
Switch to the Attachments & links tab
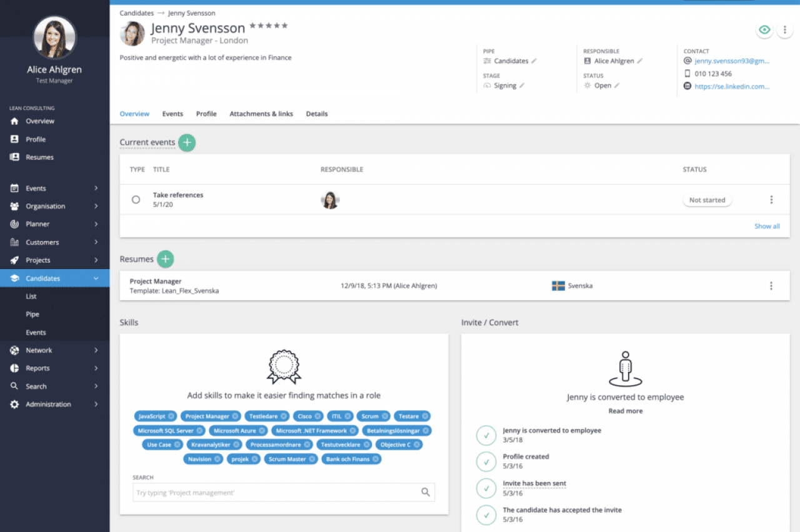click(x=261, y=114)
